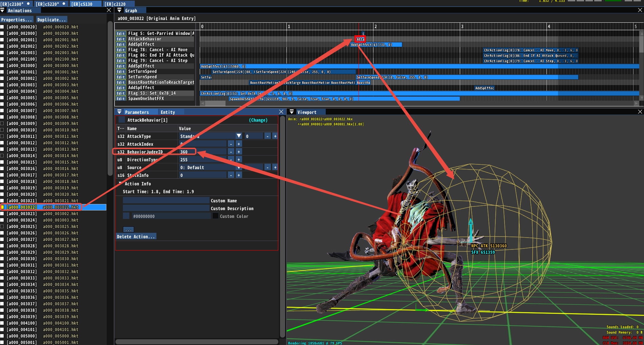Click the DirectionType value field 255
Image resolution: width=644 pixels, height=345 pixels.
[x=202, y=160]
